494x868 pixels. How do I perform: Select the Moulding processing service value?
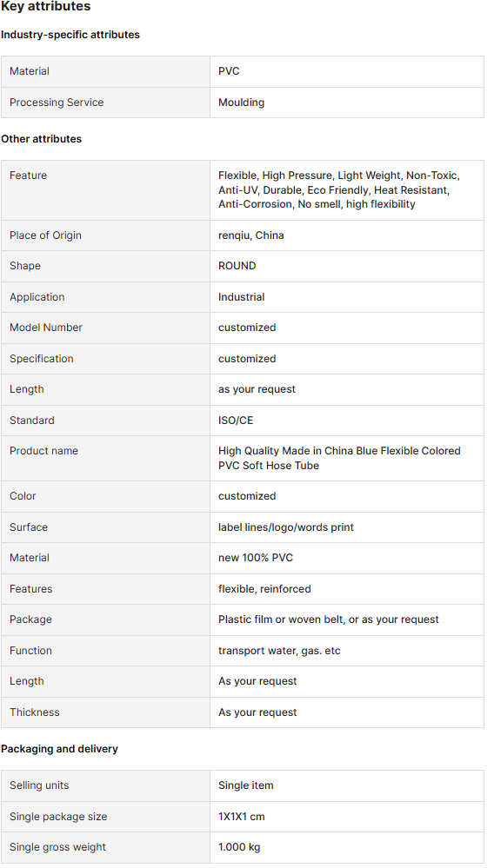click(241, 103)
